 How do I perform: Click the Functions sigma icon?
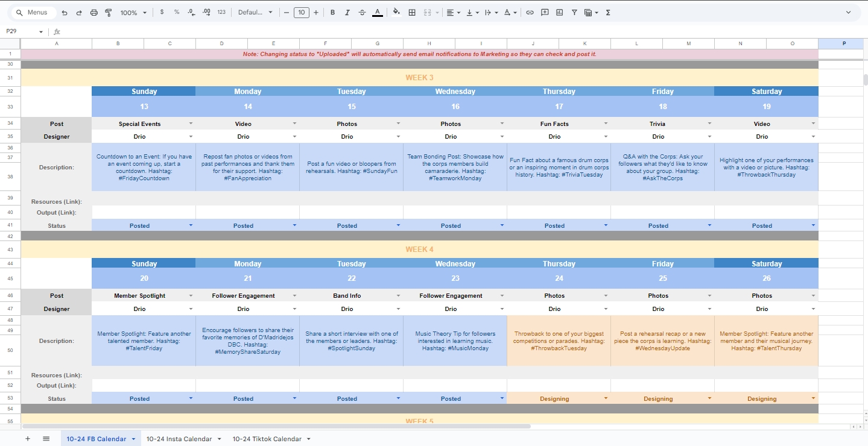(x=607, y=12)
